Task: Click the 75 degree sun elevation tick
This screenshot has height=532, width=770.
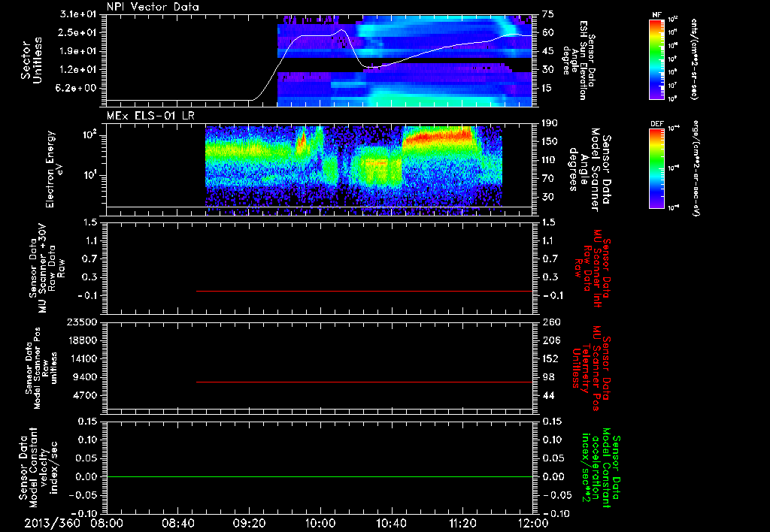Action: [x=548, y=14]
